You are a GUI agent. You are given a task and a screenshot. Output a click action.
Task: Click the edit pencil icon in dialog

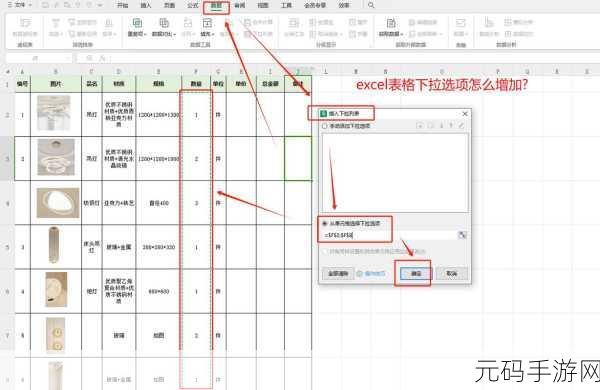pyautogui.click(x=461, y=126)
